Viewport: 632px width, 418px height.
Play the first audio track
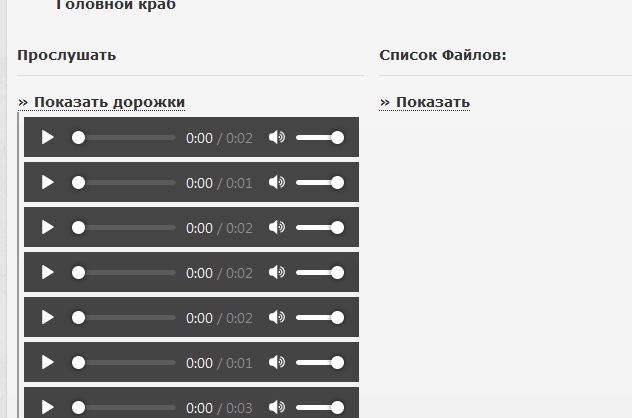point(47,138)
